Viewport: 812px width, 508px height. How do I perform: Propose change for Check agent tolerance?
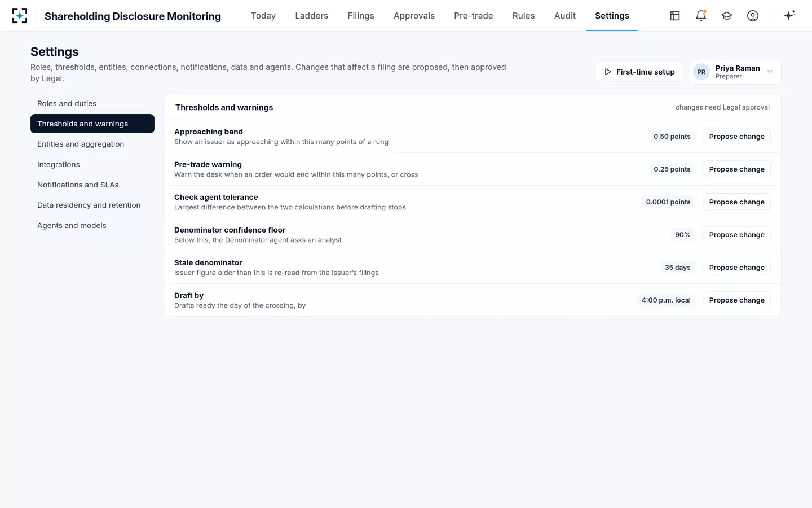coord(736,202)
